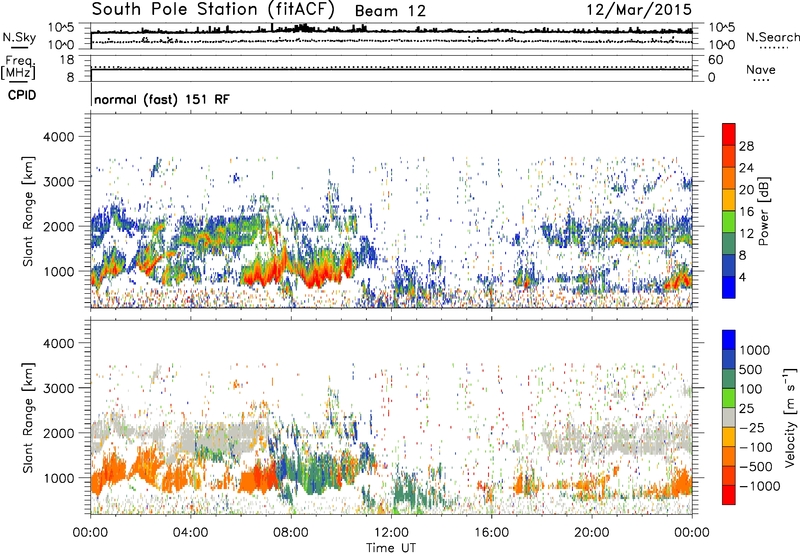Click the '28' label on power color bar
The height and width of the screenshot is (554, 800).
(x=746, y=146)
